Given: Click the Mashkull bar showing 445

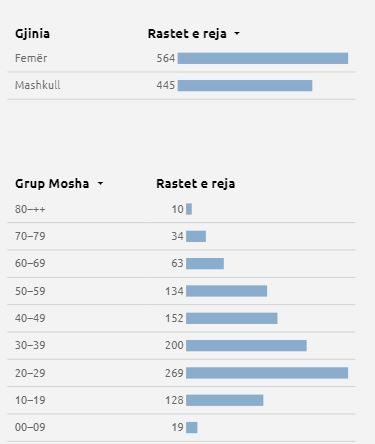Looking at the screenshot, I should [245, 85].
